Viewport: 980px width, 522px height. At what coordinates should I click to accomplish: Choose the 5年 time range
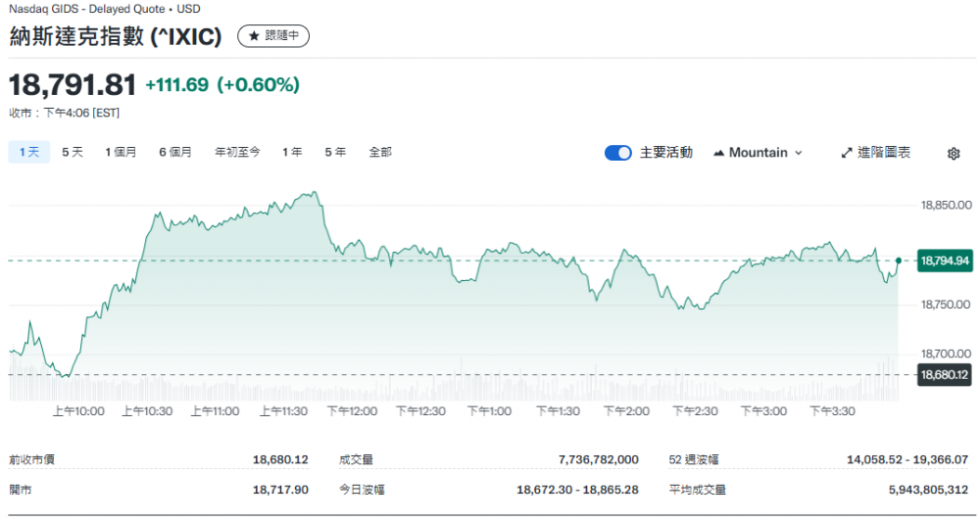pyautogui.click(x=335, y=152)
